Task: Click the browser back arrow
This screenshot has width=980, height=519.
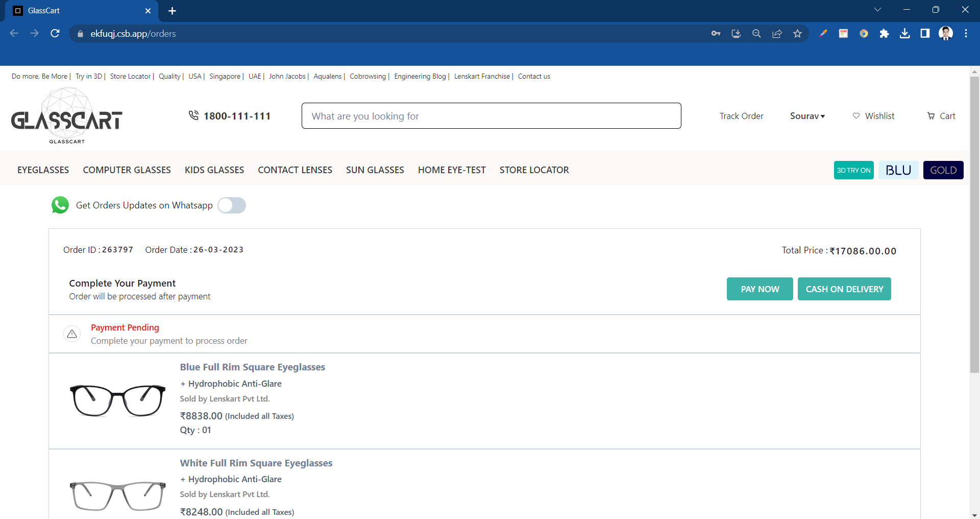Action: click(14, 33)
